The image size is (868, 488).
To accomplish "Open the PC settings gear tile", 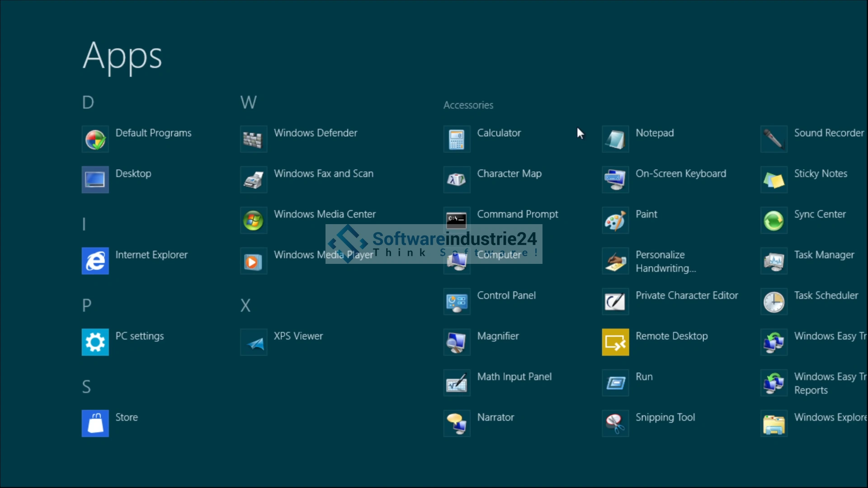I will (95, 343).
